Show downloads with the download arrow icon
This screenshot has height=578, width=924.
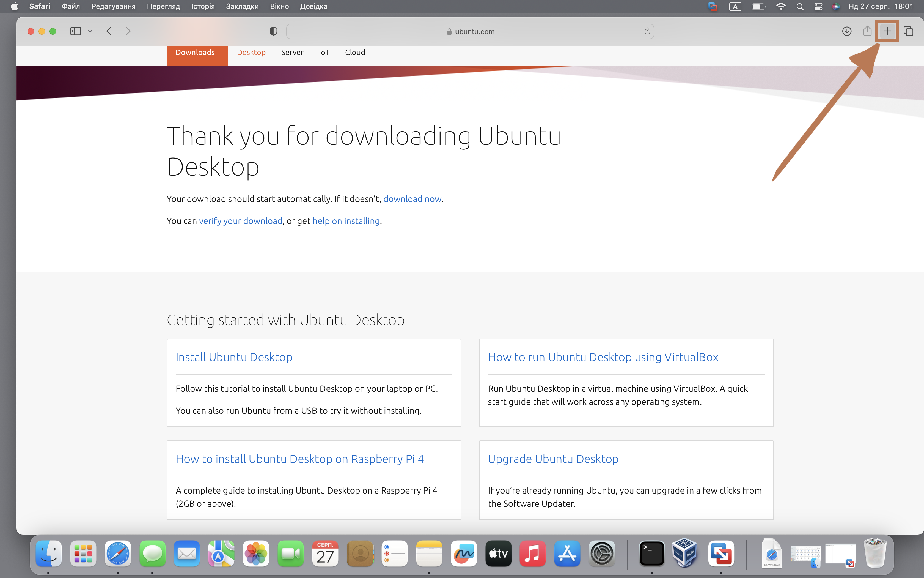click(x=846, y=31)
